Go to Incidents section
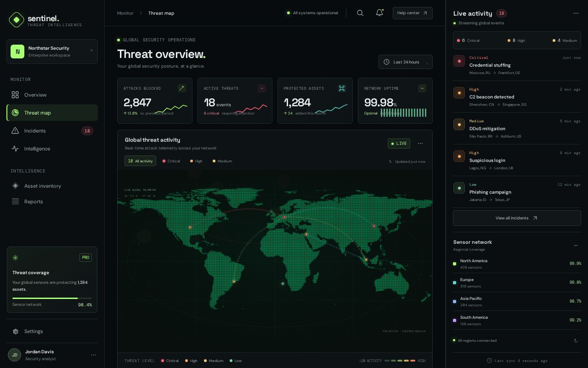 point(52,131)
